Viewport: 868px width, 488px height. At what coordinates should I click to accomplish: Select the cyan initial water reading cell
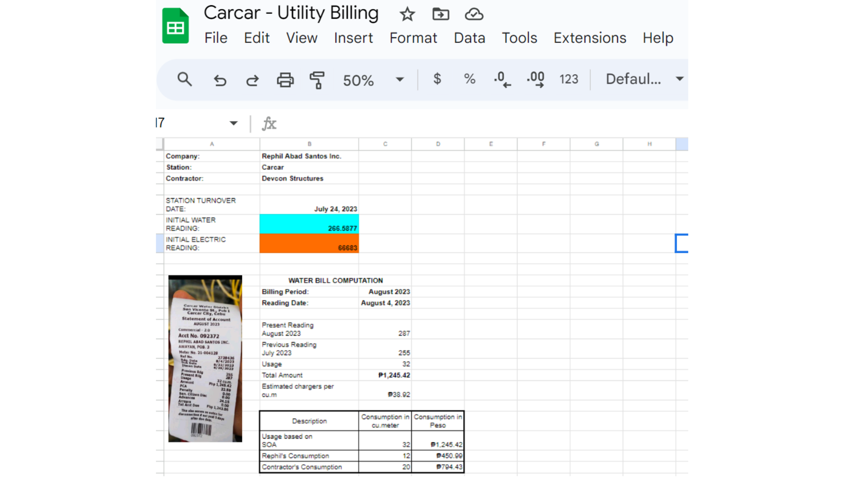pyautogui.click(x=309, y=224)
